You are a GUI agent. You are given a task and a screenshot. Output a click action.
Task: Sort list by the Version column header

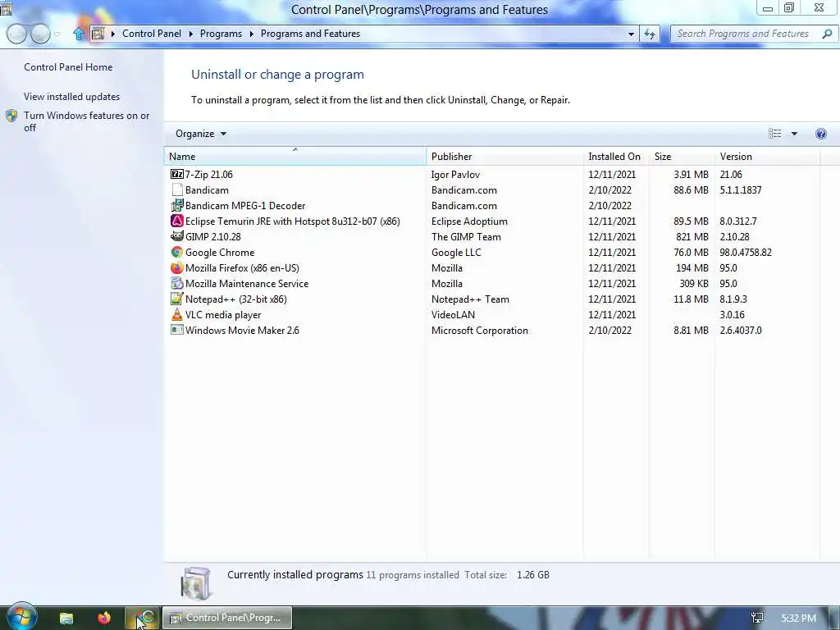coord(767,156)
